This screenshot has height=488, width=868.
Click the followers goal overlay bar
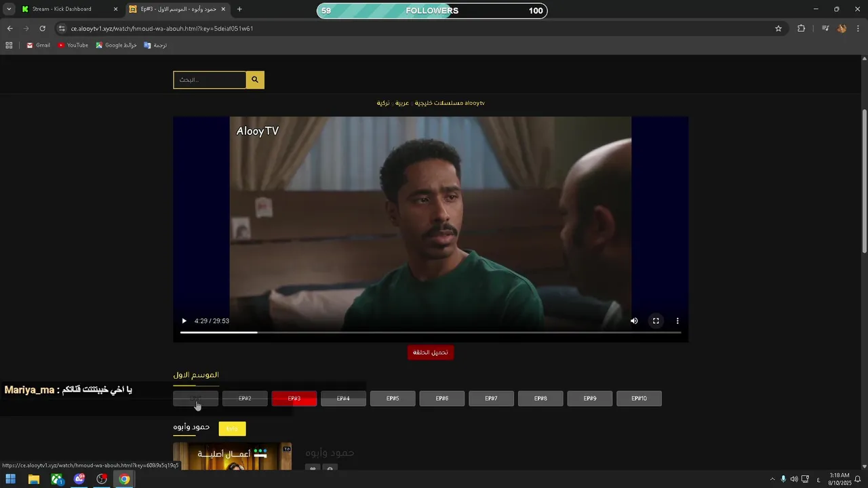[x=432, y=11]
